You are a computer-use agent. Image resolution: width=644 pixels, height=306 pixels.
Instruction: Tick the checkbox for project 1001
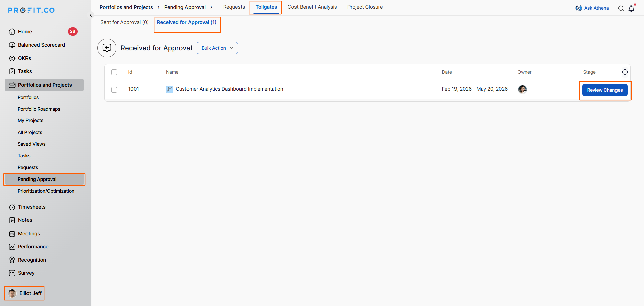[114, 90]
